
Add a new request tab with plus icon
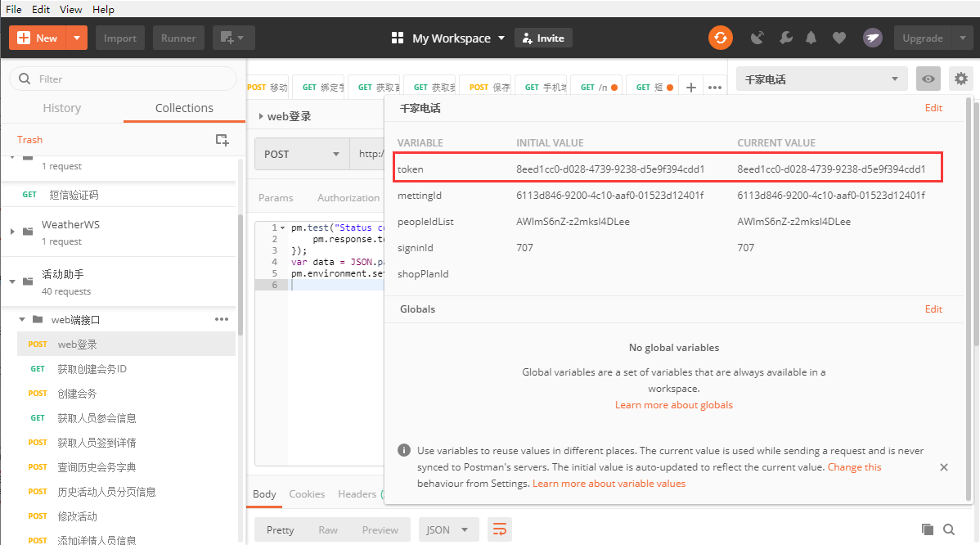point(690,87)
